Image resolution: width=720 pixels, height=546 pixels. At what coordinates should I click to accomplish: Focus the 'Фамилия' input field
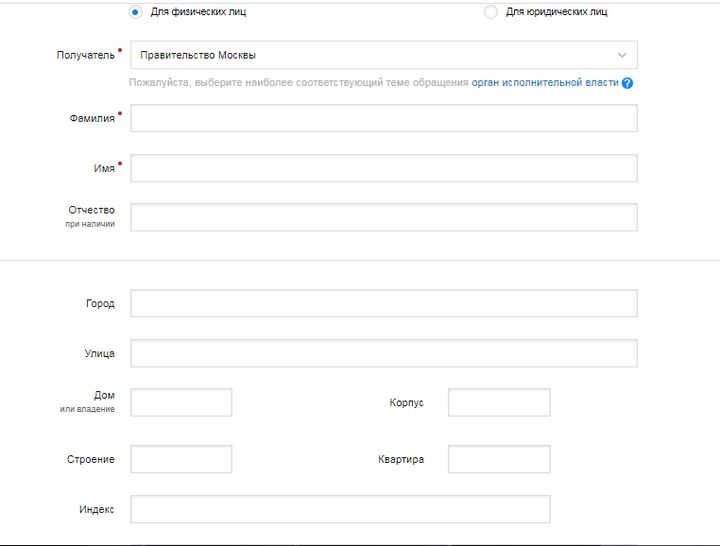click(383, 118)
